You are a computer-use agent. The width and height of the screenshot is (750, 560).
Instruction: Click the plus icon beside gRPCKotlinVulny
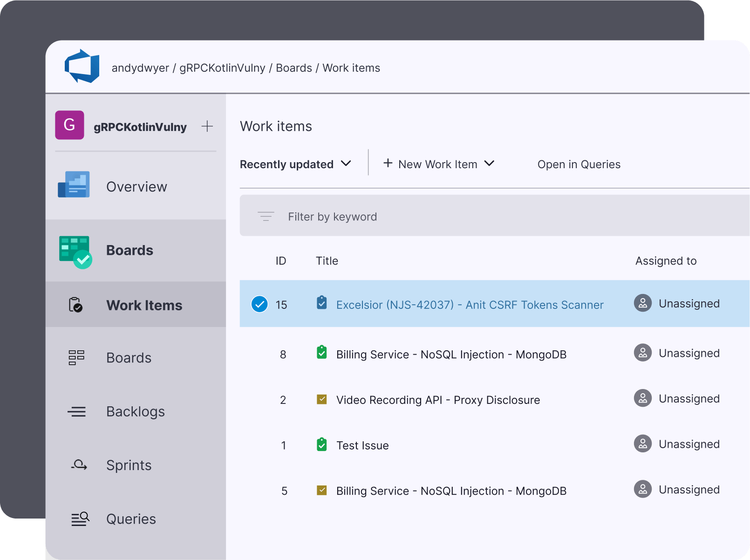tap(207, 126)
